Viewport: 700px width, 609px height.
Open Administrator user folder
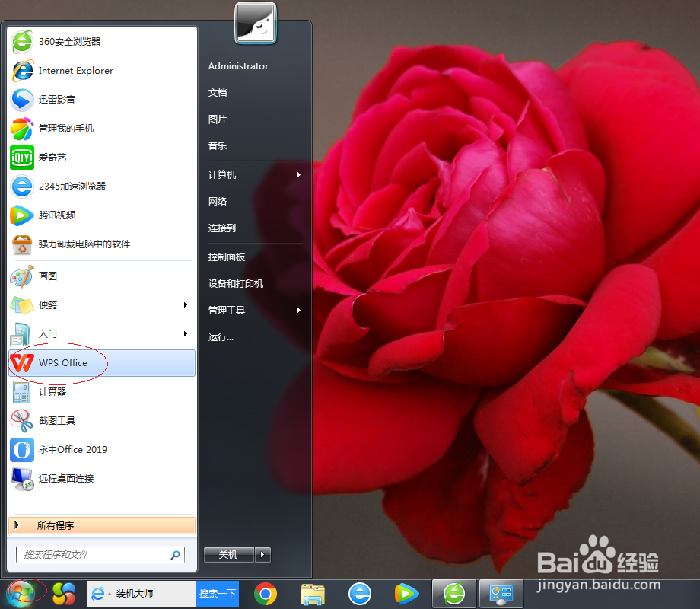tap(238, 66)
